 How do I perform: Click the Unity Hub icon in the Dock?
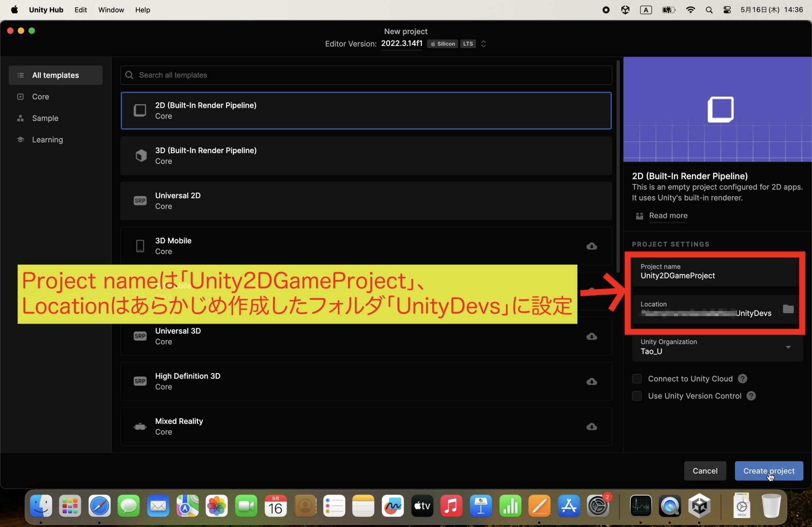point(699,506)
